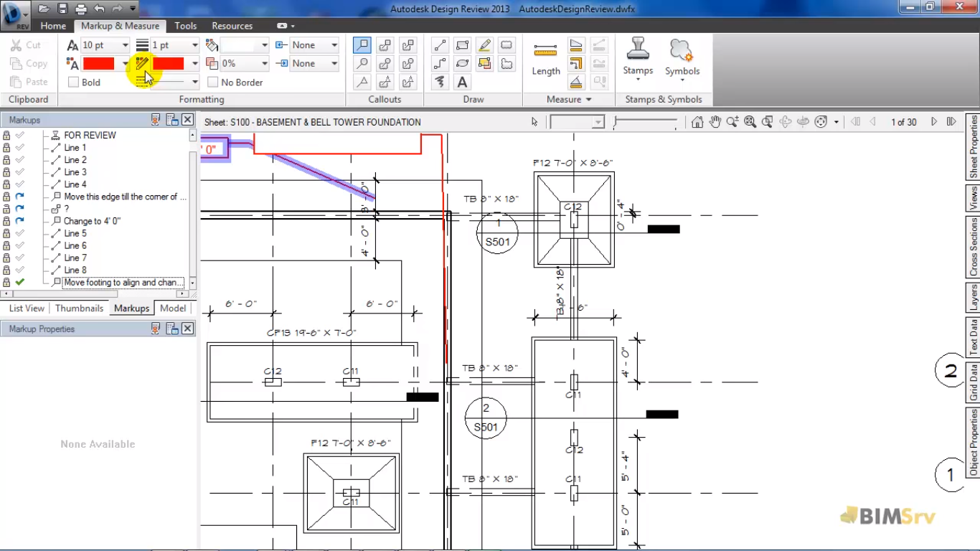Select the Text tool with letter A
The width and height of the screenshot is (980, 551).
coord(462,83)
